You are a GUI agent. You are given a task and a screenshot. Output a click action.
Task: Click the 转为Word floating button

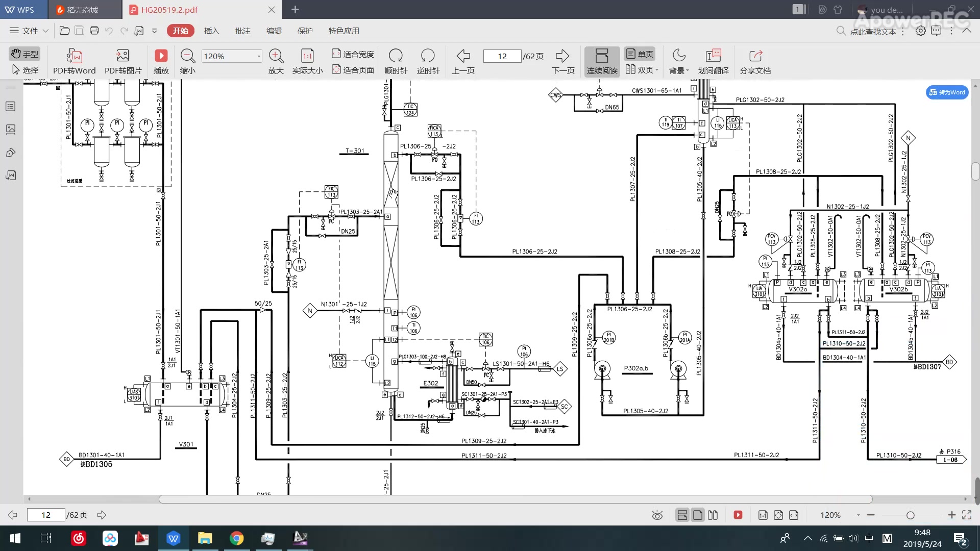coord(947,92)
